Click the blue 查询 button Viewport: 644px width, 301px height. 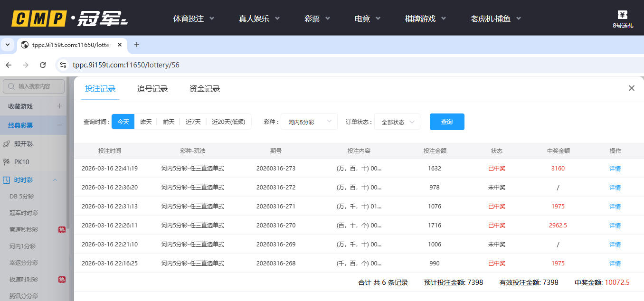pyautogui.click(x=446, y=122)
